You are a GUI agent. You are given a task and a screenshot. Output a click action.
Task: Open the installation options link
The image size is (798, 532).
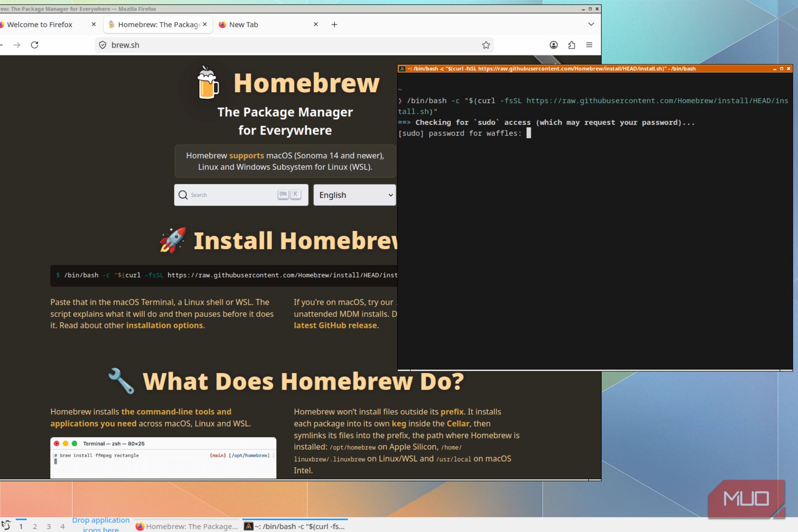point(165,325)
